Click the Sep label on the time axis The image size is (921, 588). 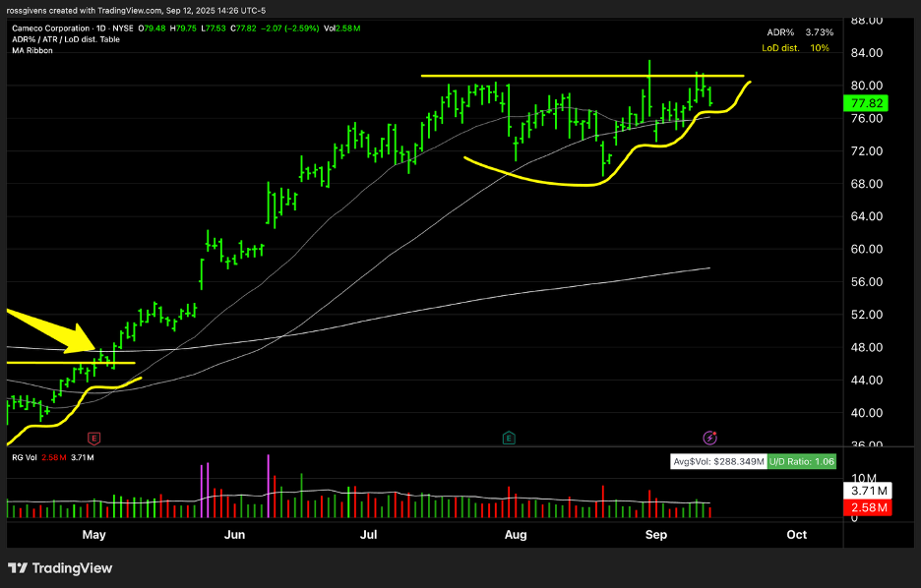(x=655, y=534)
